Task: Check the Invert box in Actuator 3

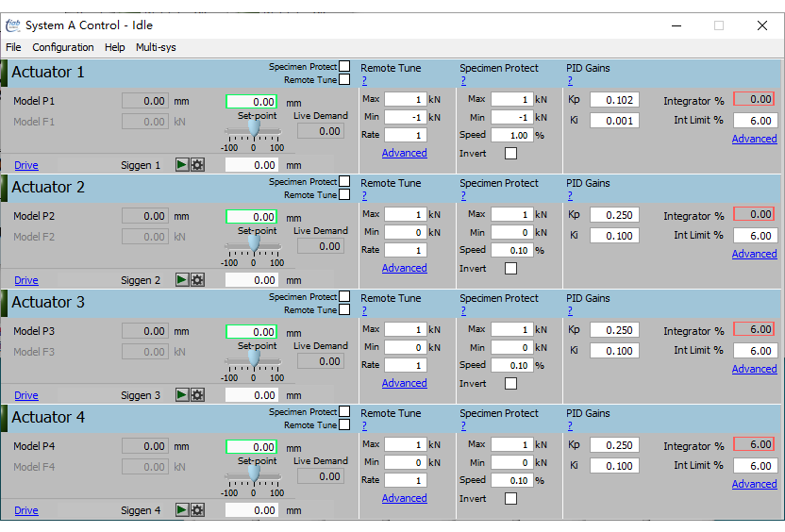Action: (x=510, y=383)
